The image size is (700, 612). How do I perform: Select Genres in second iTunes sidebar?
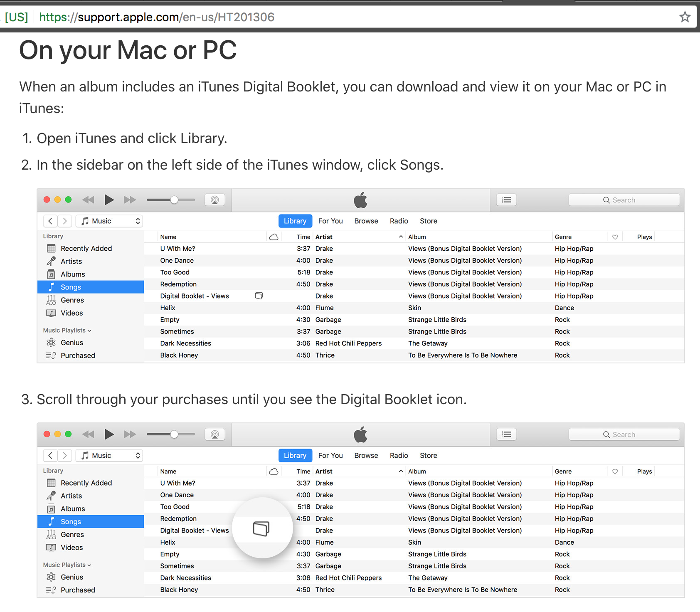coord(91,535)
